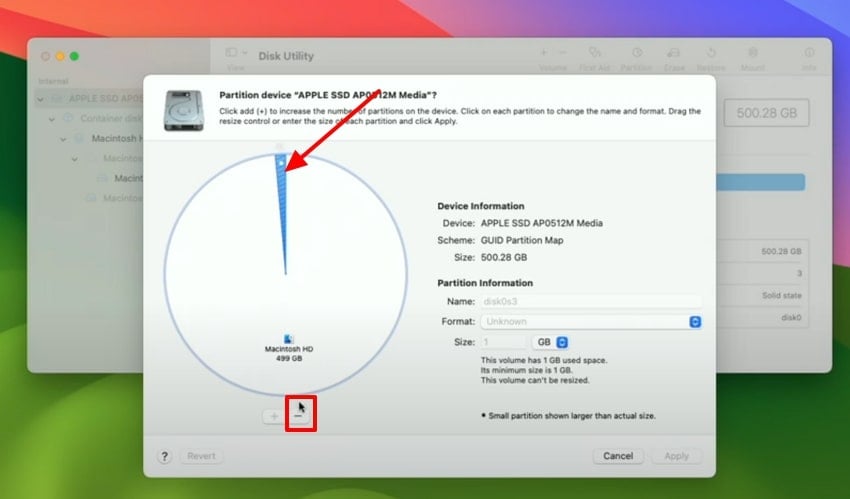Click the blue usage bar in Disk Utility window
The height and width of the screenshot is (499, 850).
[x=760, y=182]
